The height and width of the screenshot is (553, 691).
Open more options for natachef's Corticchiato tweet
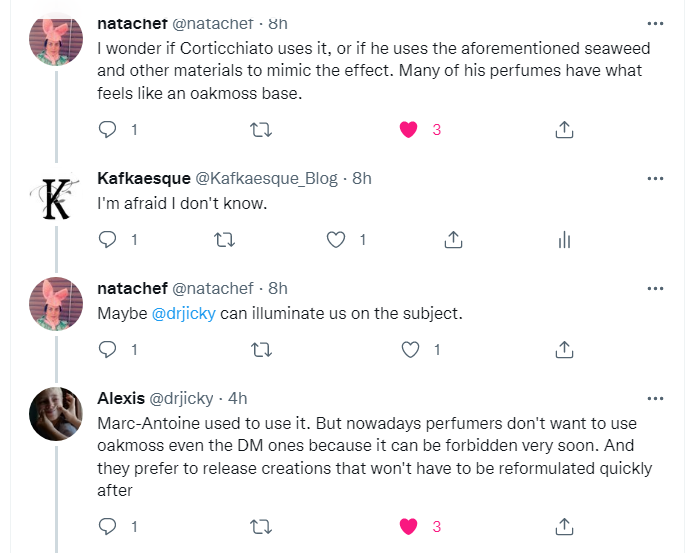tap(655, 23)
